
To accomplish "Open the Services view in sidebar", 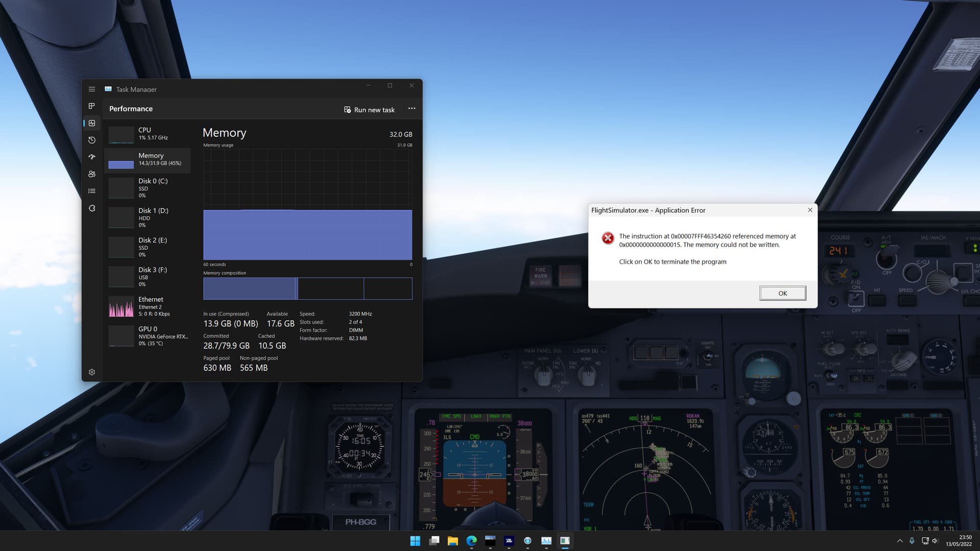I will (92, 208).
